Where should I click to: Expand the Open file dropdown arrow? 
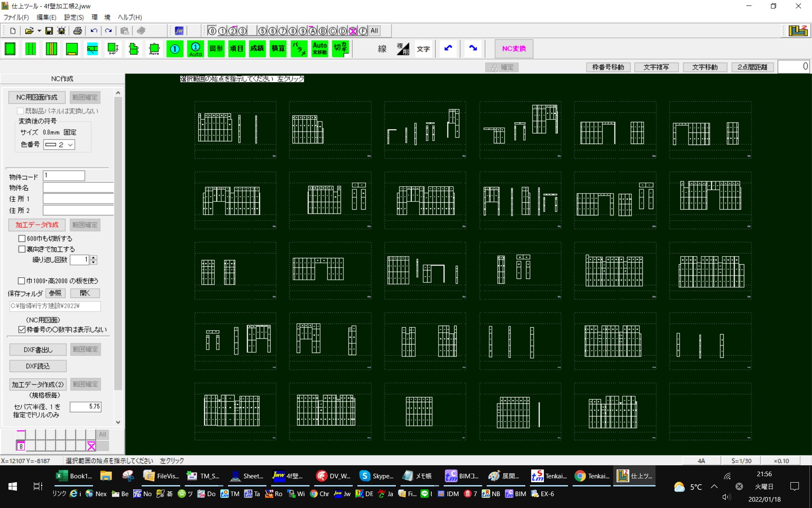[39, 31]
